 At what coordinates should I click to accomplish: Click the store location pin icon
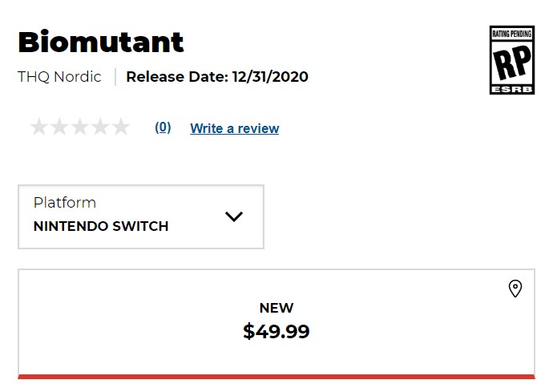click(515, 289)
